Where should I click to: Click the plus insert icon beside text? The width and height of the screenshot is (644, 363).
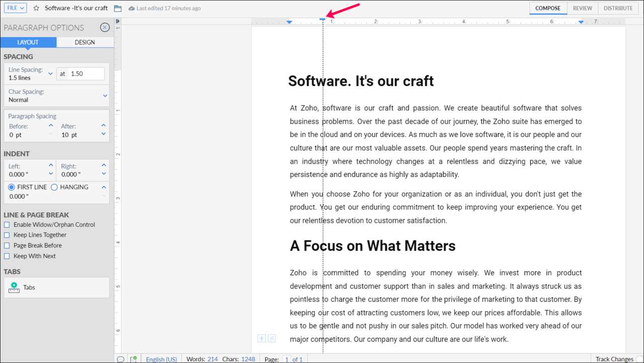pyautogui.click(x=262, y=338)
